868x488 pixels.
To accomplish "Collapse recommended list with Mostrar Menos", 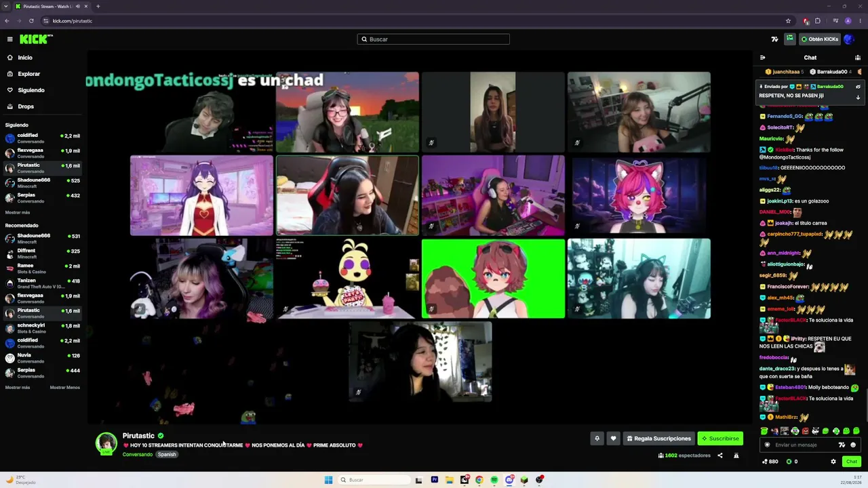I will (65, 388).
